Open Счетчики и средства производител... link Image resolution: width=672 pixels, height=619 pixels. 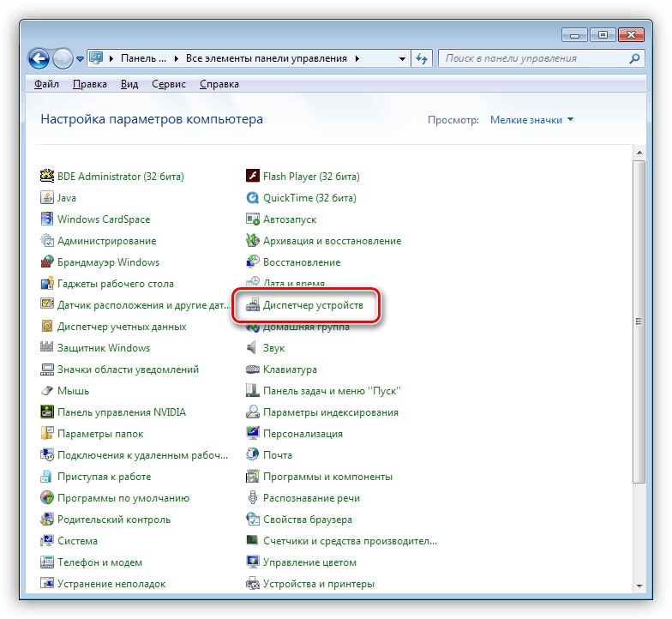coord(350,540)
